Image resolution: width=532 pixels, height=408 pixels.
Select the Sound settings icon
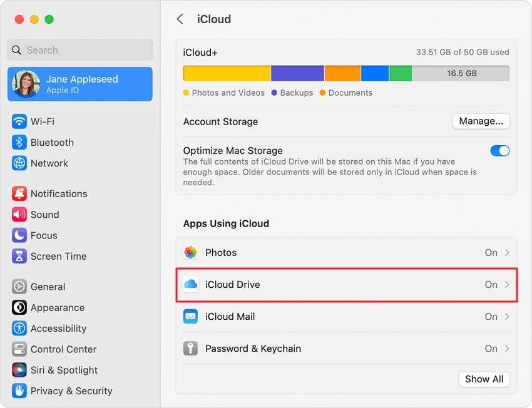[x=44, y=215]
